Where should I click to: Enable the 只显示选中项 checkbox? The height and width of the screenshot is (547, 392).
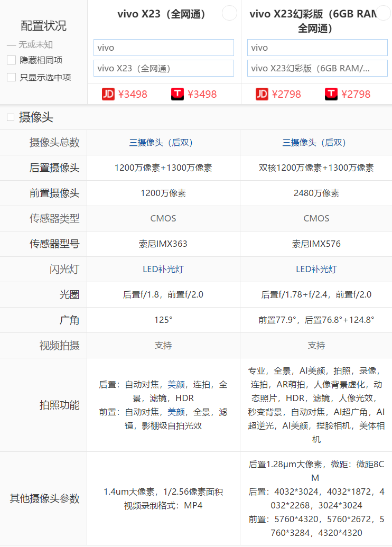tap(12, 77)
